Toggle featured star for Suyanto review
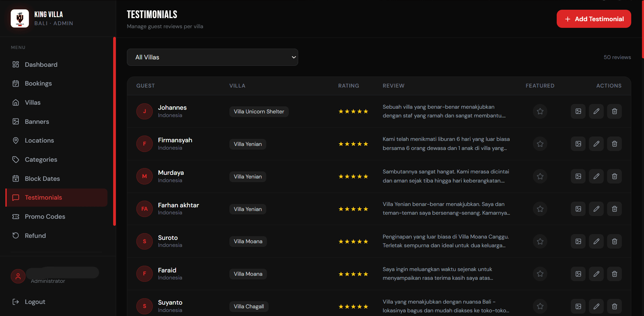The width and height of the screenshot is (644, 316). [540, 306]
